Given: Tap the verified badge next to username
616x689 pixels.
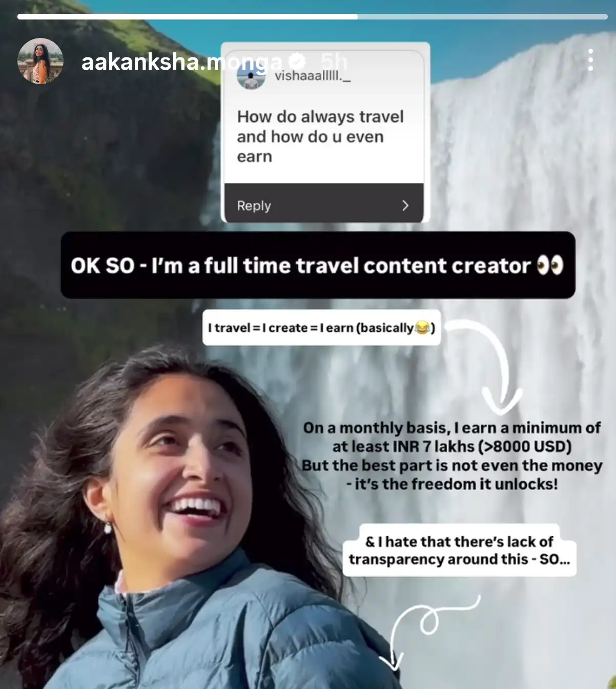Looking at the screenshot, I should point(297,62).
